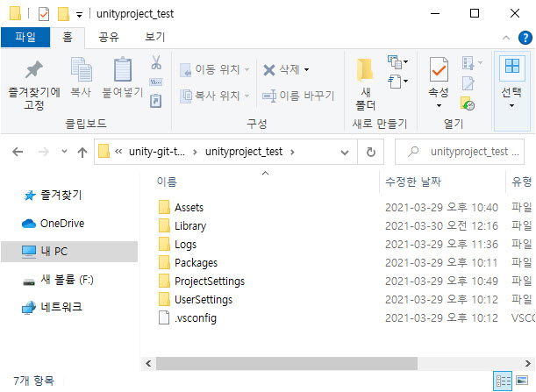This screenshot has height=392, width=536.
Task: Click the horizontal scrollbar thumb
Action: tap(287, 363)
